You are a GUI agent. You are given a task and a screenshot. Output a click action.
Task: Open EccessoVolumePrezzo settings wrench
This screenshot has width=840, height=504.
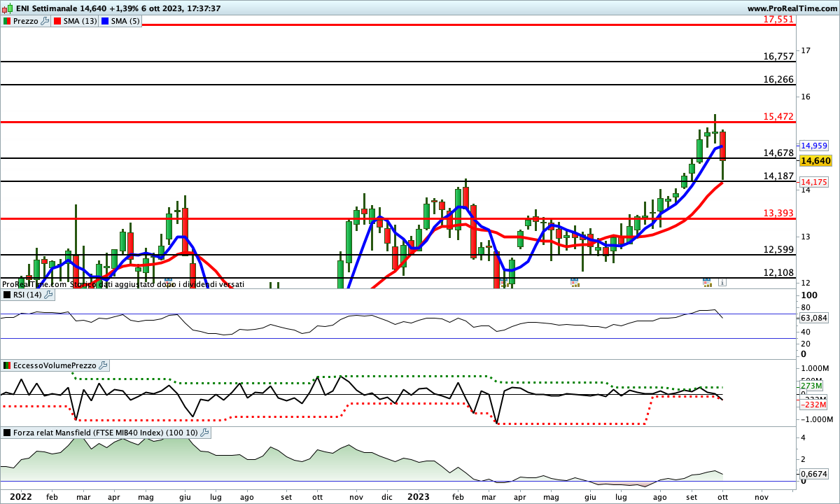[x=103, y=365]
